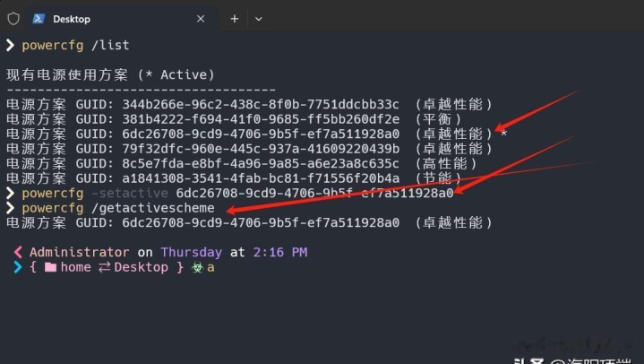644x364 pixels.
Task: Expand the new tab profile dropdown
Action: (259, 18)
